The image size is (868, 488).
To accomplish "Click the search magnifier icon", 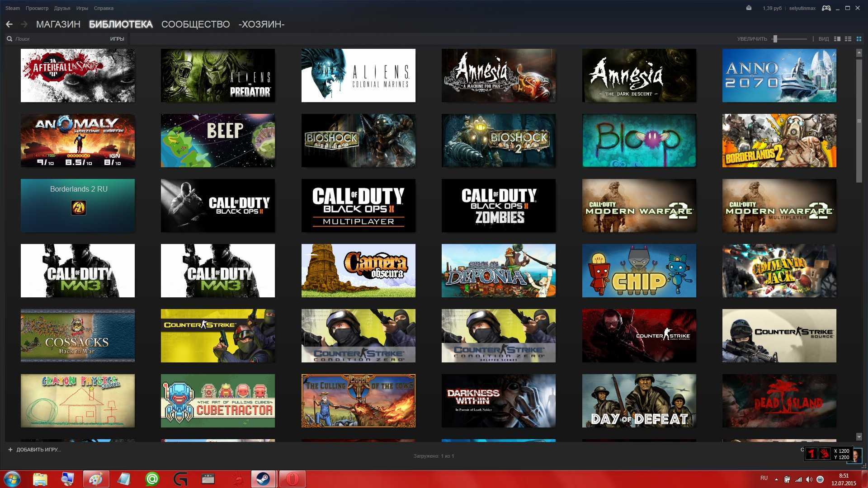I will (9, 39).
